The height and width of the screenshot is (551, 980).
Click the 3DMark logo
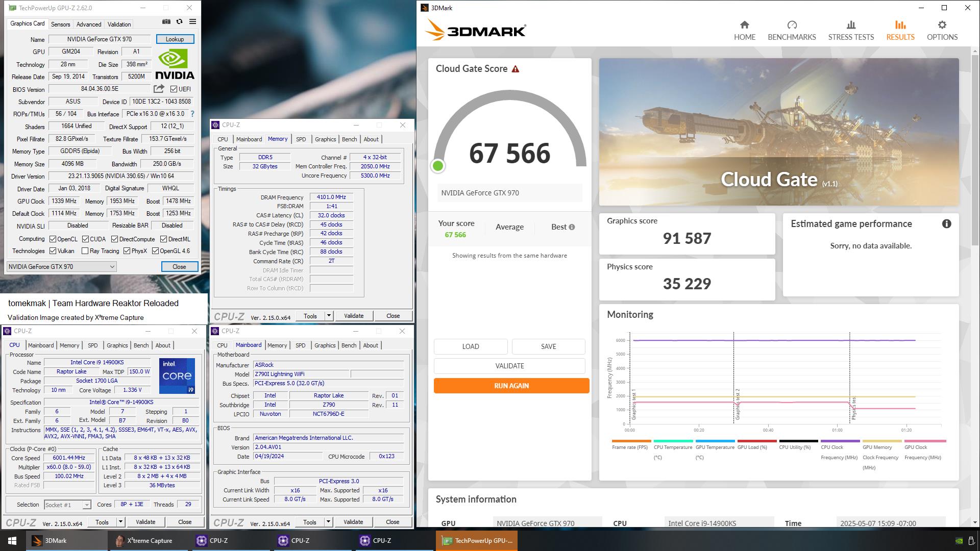(475, 30)
